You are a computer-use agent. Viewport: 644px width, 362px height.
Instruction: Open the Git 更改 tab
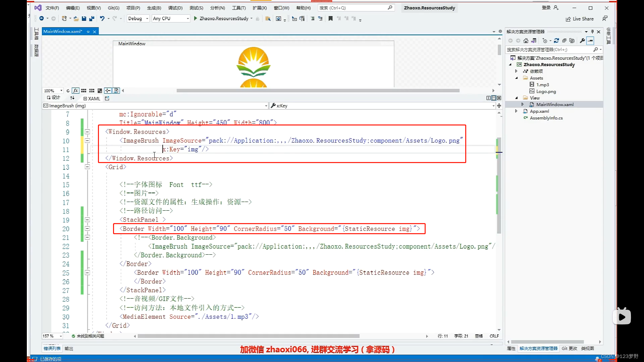[570, 349]
